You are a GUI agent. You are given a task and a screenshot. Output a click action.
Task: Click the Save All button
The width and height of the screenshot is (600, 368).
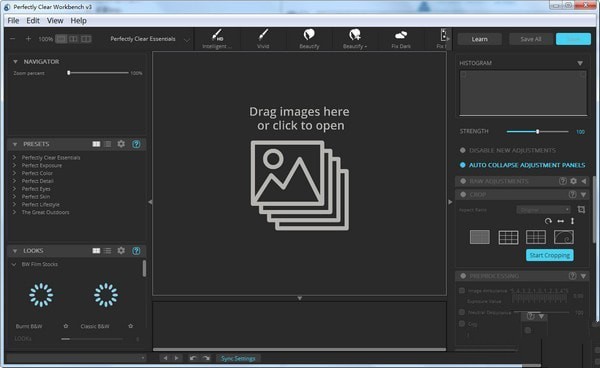[531, 39]
